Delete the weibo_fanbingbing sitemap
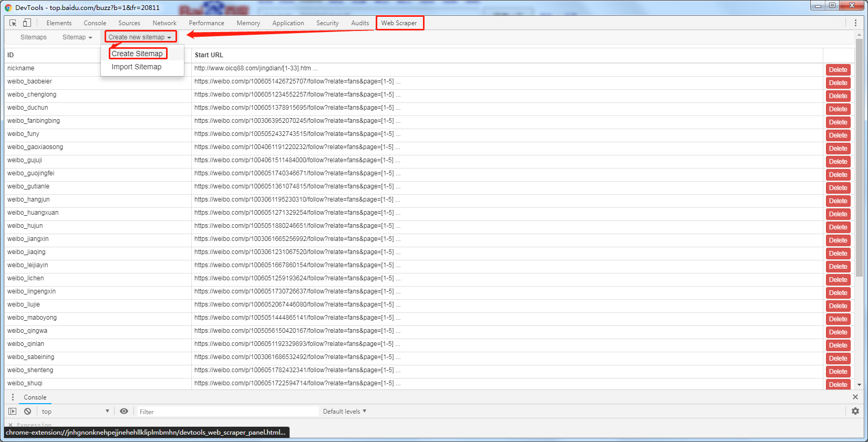868x442 pixels. pos(838,122)
